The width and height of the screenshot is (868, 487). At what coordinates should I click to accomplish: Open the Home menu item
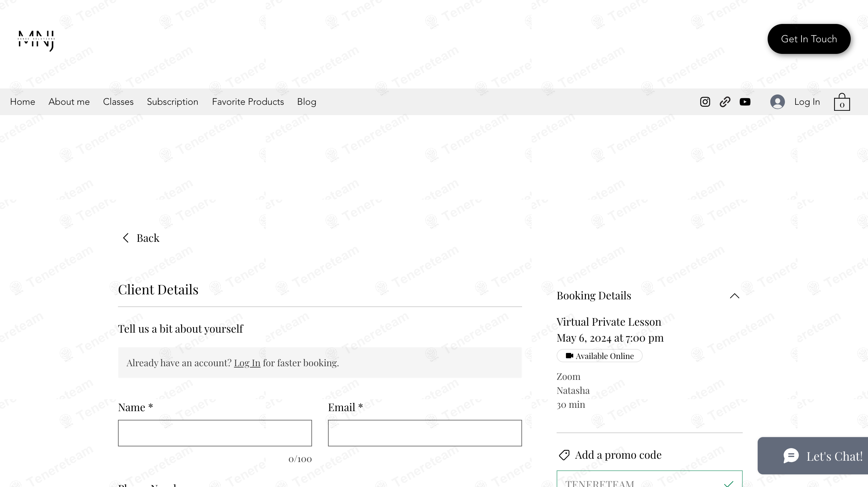[23, 102]
